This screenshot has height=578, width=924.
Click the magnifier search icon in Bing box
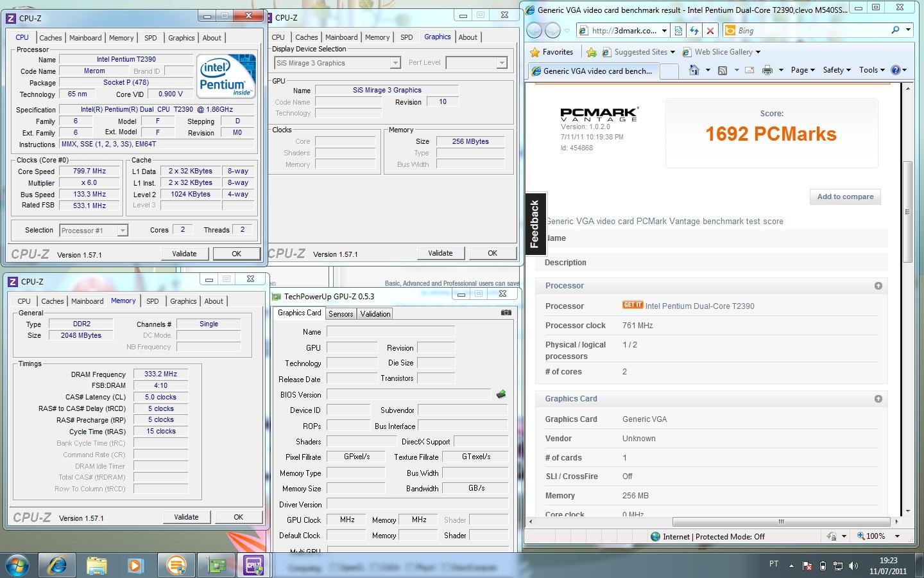(x=895, y=30)
